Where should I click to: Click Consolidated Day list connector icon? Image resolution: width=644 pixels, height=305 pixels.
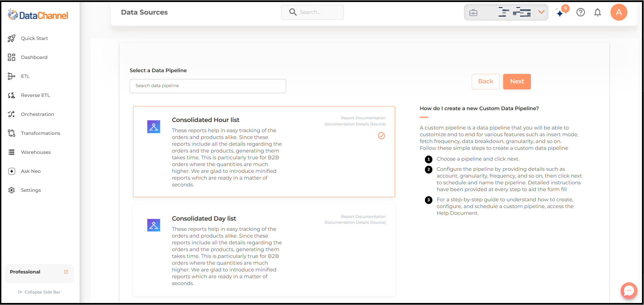tap(154, 225)
